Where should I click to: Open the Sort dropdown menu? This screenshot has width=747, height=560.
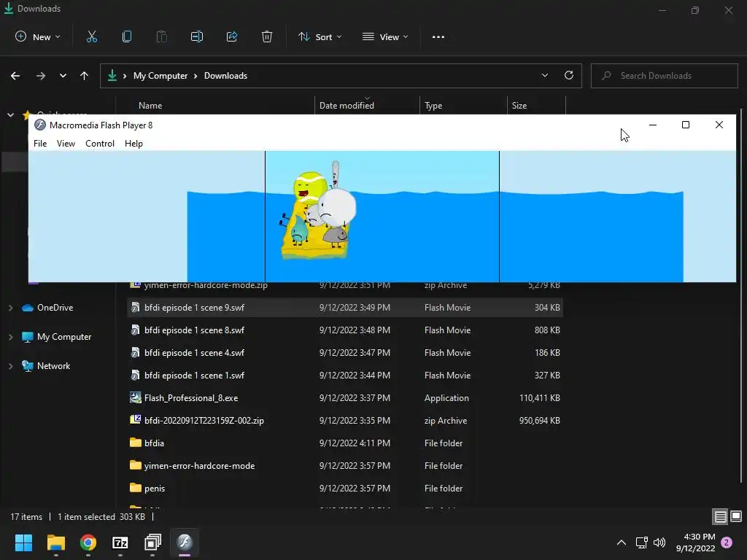(x=320, y=36)
